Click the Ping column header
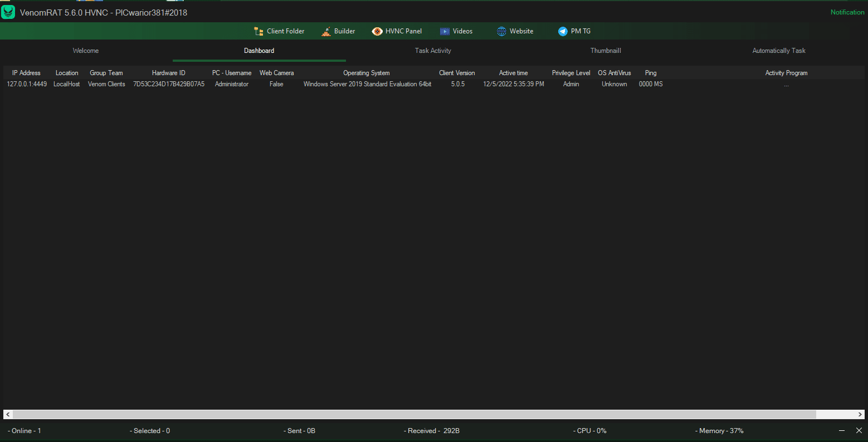This screenshot has width=868, height=442. tap(651, 73)
